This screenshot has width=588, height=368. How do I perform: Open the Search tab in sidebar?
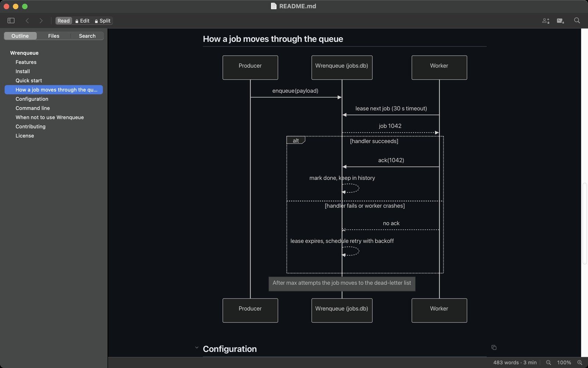click(87, 36)
